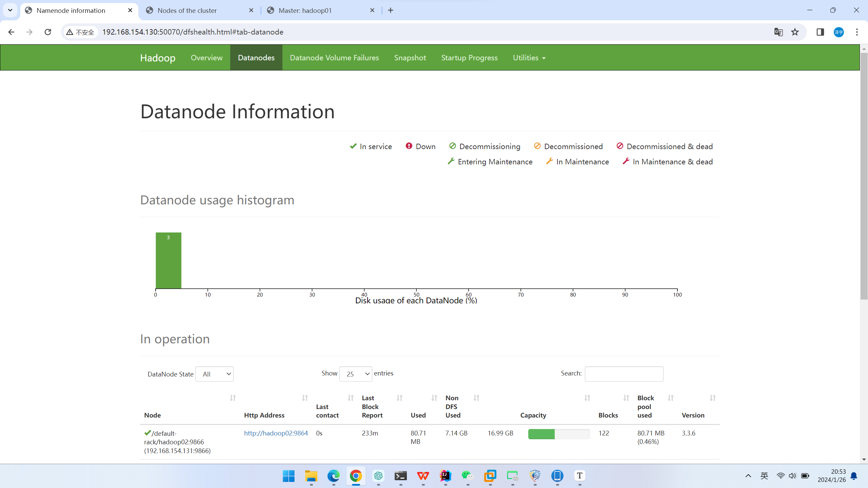
Task: Sort table by Version column arrows
Action: (713, 398)
